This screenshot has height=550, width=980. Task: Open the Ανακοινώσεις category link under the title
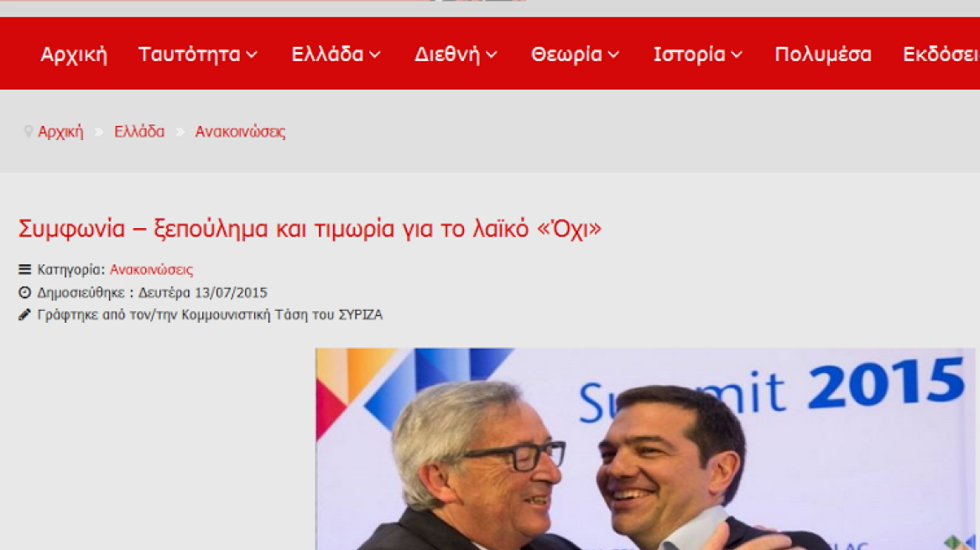[152, 269]
